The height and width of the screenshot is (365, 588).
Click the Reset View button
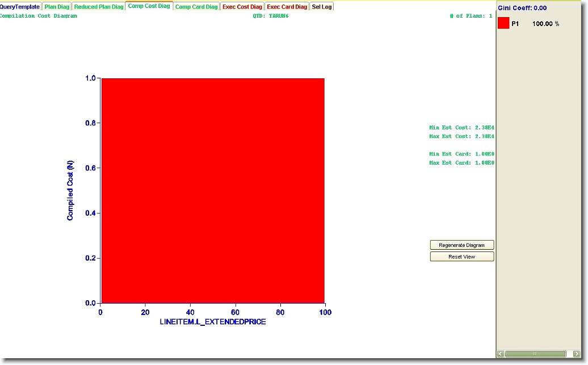pyautogui.click(x=461, y=257)
